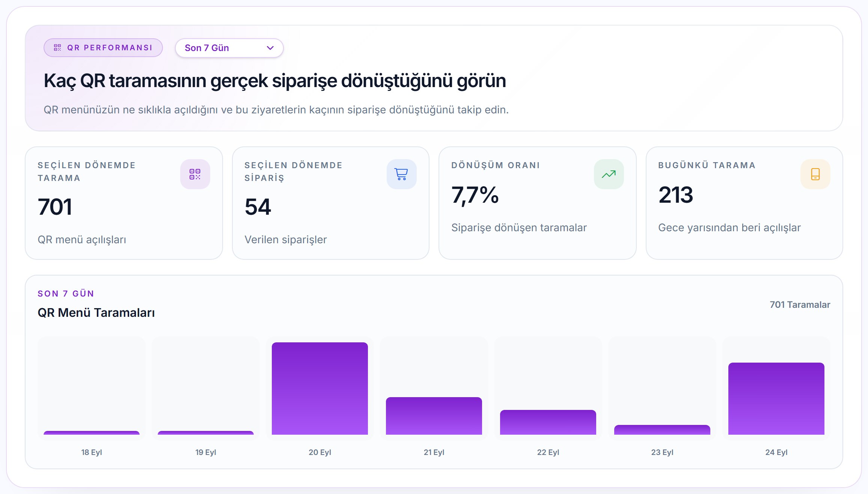Click the bar for 23 Eyl
Image resolution: width=868 pixels, height=494 pixels.
pos(662,430)
